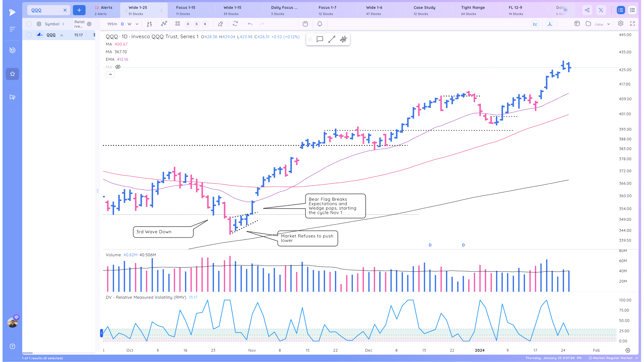Viewport: 644px width, 362px height.
Task: Select the D daily timeframe
Action: [x=122, y=24]
